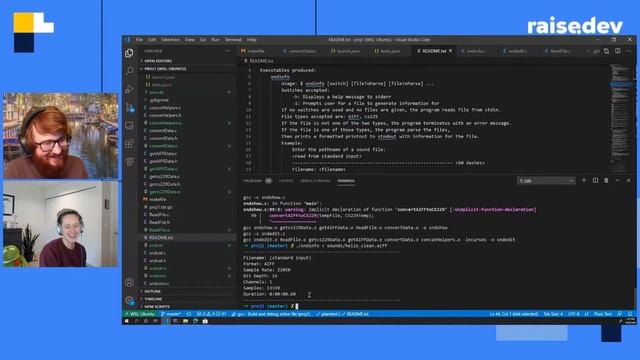Open the Run menu
640x360 pixels.
pos(215,40)
